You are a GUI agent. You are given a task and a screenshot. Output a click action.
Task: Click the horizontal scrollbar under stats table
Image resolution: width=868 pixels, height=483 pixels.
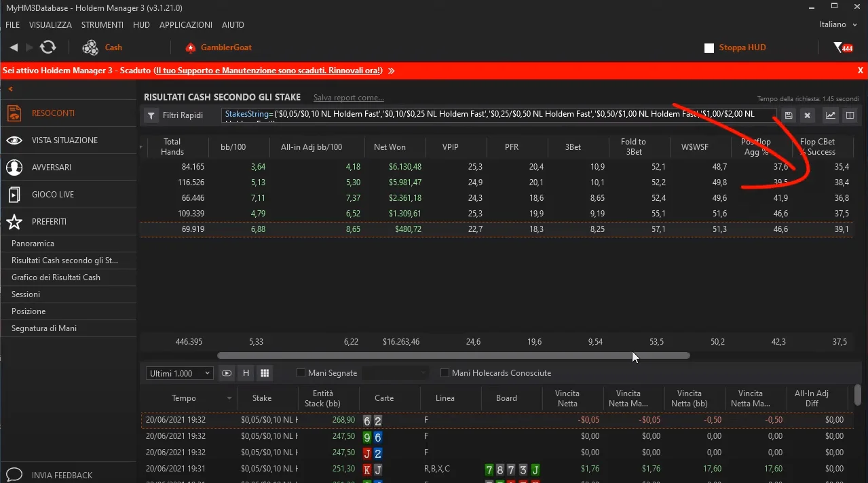click(453, 355)
